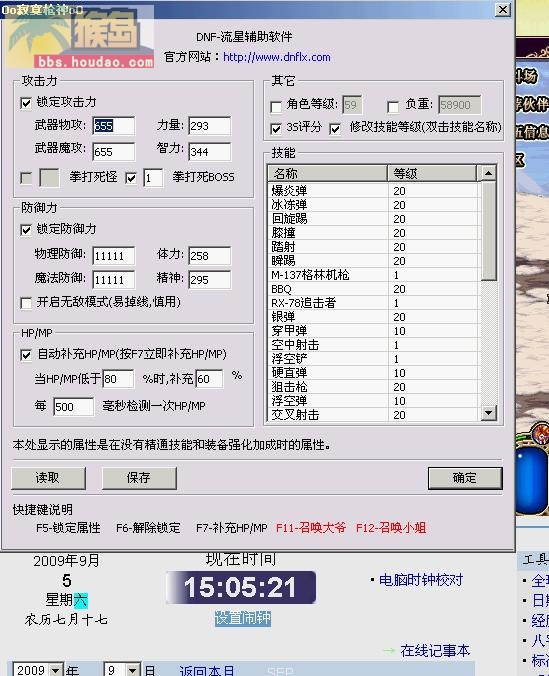Click 返回本日 link on calendar page
The height and width of the screenshot is (676, 549).
[x=207, y=670]
